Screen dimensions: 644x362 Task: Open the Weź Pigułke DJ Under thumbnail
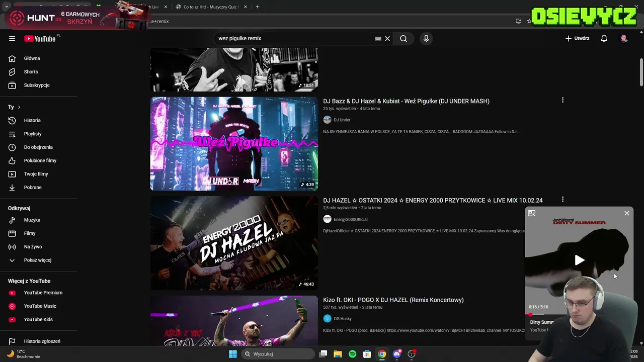[234, 144]
